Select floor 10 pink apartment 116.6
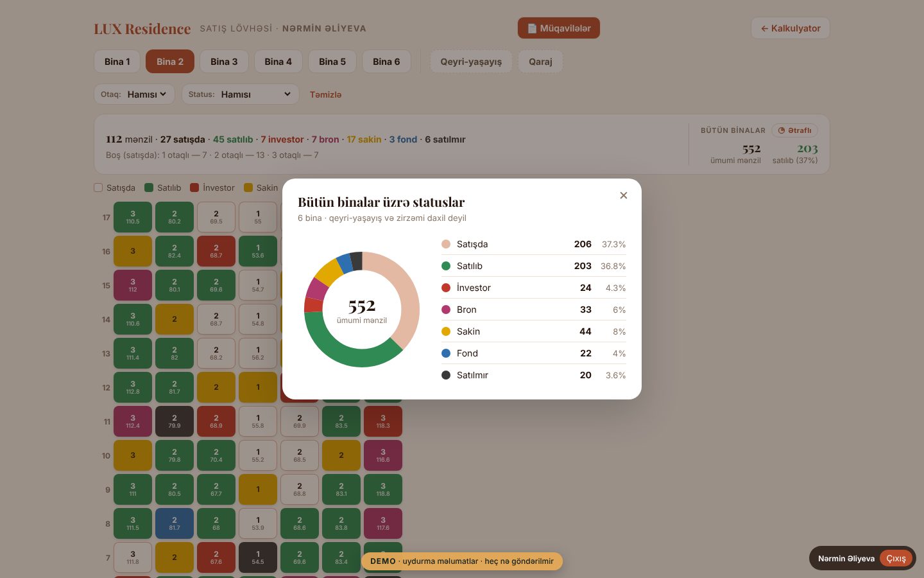Screen dimensions: 924x578 coord(383,455)
